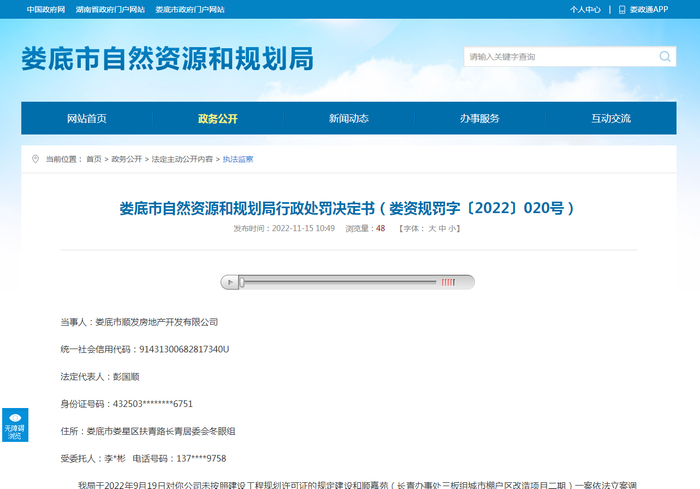Set font size to 小

pos(452,229)
